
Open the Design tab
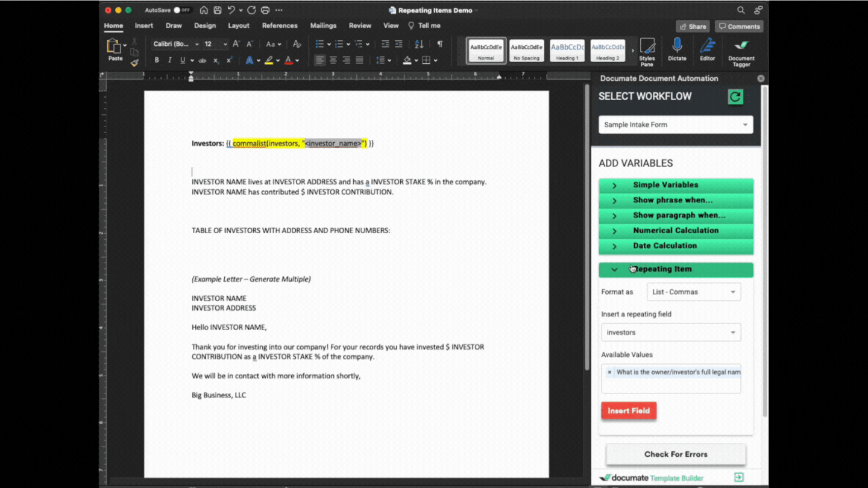205,26
